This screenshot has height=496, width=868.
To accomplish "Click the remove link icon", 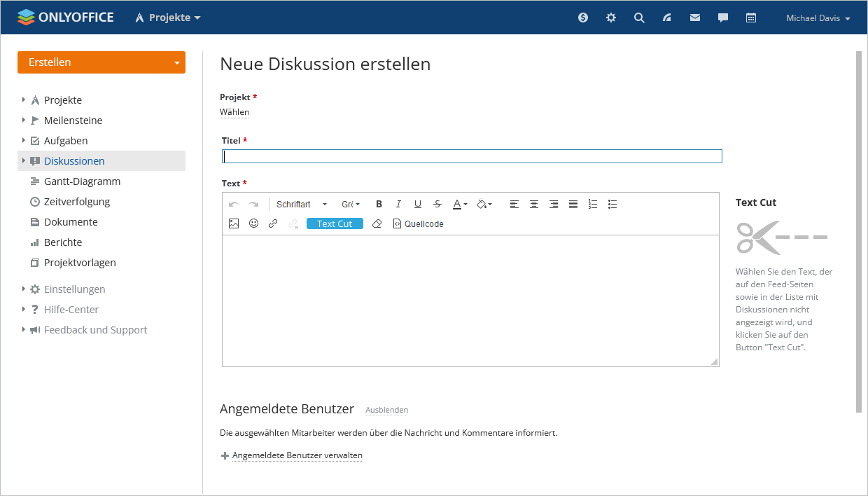I will (x=293, y=223).
